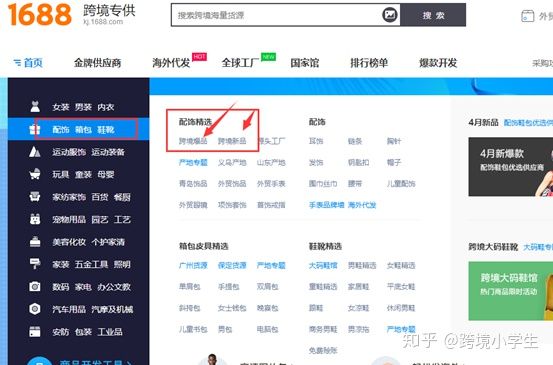553x365 pixels.
Task: Select 鞋靴 in the category sidebar
Action: (106, 129)
